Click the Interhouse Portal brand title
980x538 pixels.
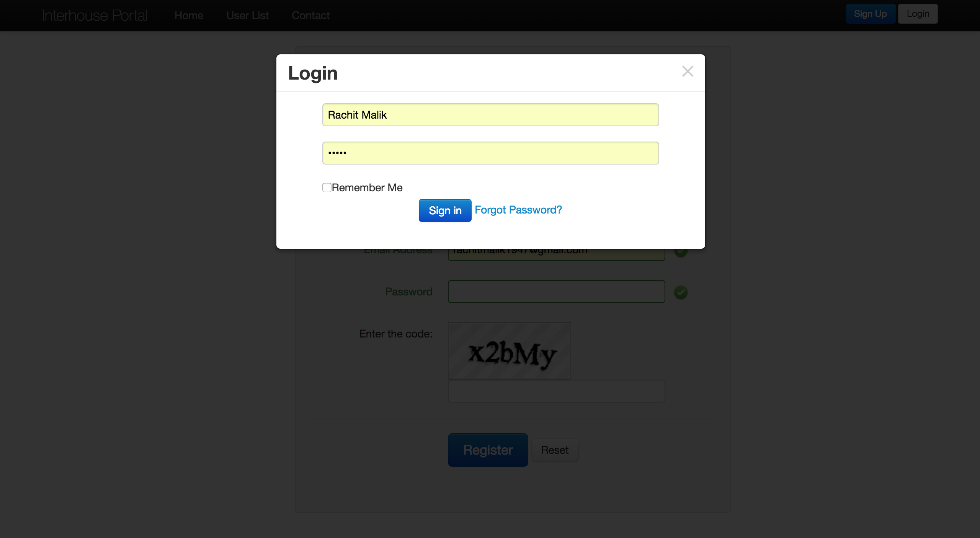pyautogui.click(x=95, y=16)
